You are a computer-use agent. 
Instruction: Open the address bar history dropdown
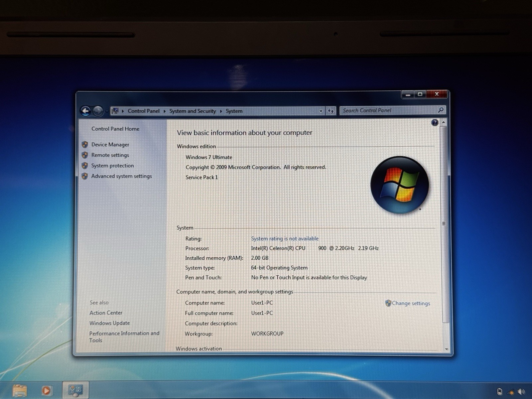tap(321, 111)
